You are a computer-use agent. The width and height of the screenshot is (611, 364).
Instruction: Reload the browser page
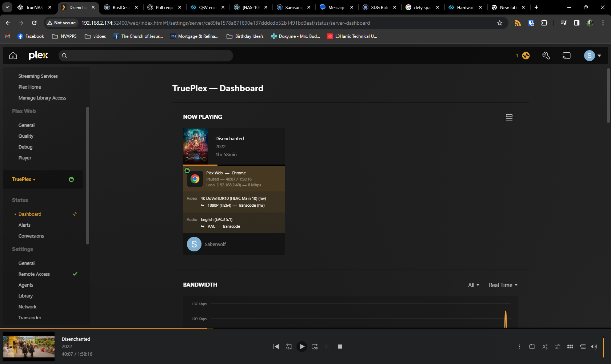pyautogui.click(x=34, y=23)
